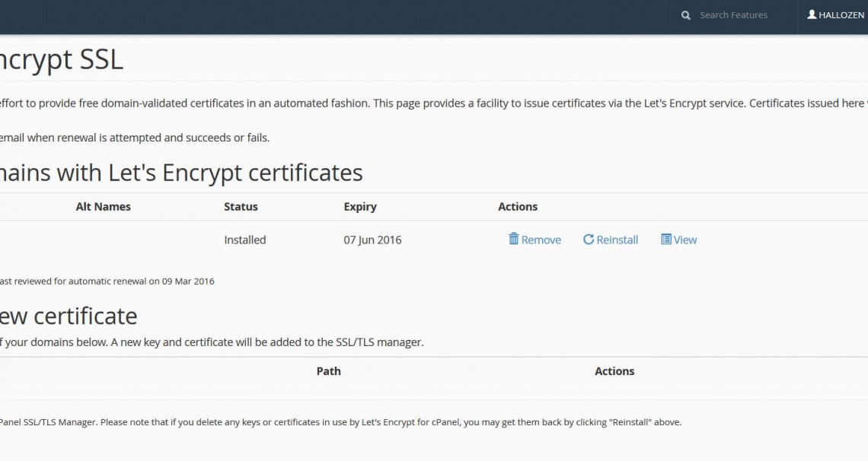Image resolution: width=868 pixels, height=461 pixels.
Task: Click the Path column header
Action: click(329, 371)
